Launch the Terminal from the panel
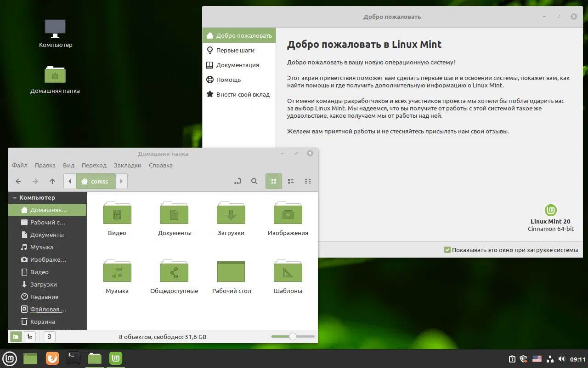Image resolution: width=588 pixels, height=368 pixels. [73, 358]
